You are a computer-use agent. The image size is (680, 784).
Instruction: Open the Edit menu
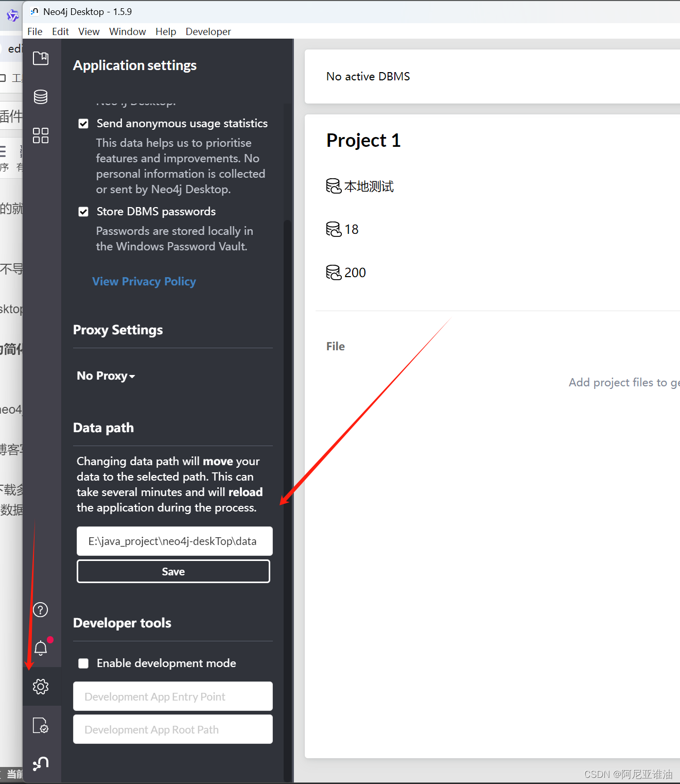point(60,31)
